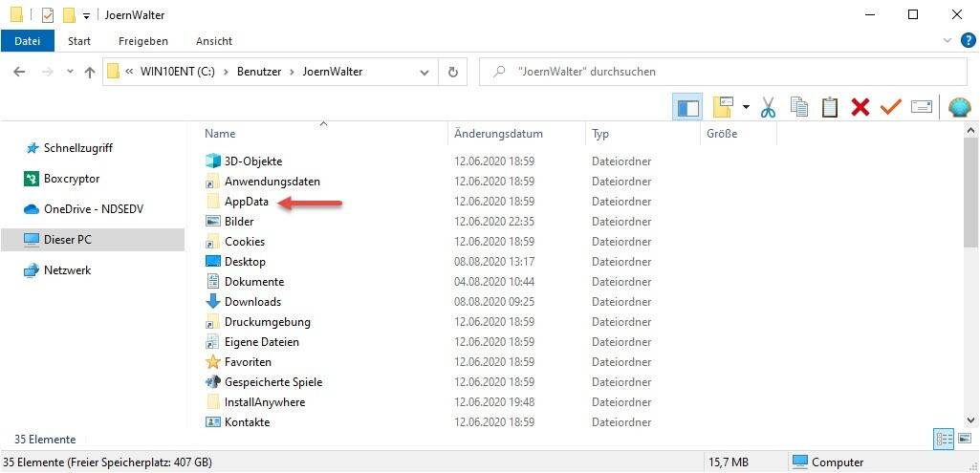Click the Copy icon in toolbar
This screenshot has height=473, width=980.
point(799,107)
